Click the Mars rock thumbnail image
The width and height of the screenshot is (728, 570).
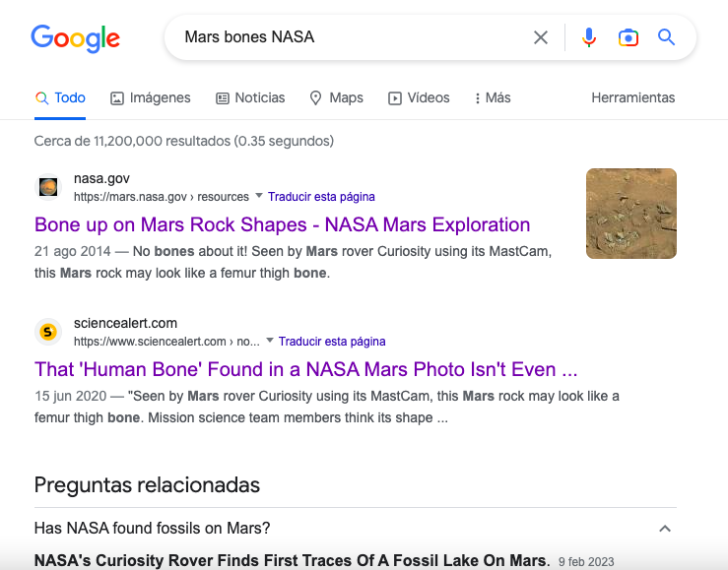(630, 214)
